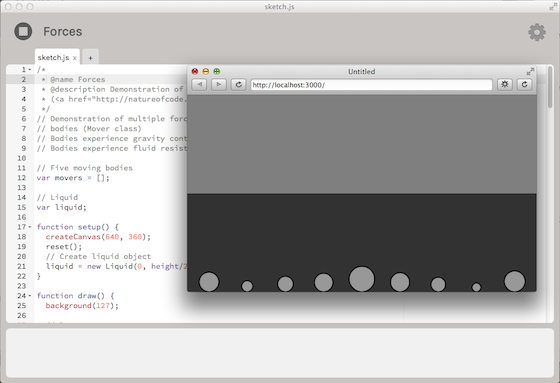
Task: Toggle fullscreen on the Untitled preview window
Action: coord(530,71)
